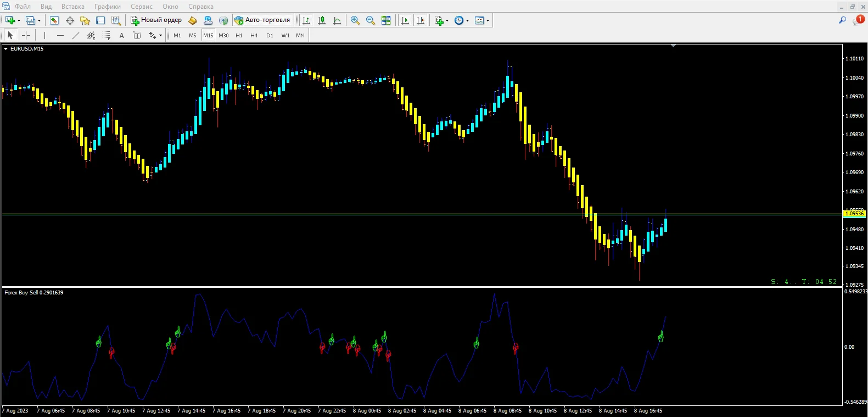Image resolution: width=868 pixels, height=418 pixels.
Task: Click the Новый ордер button
Action: tap(156, 20)
